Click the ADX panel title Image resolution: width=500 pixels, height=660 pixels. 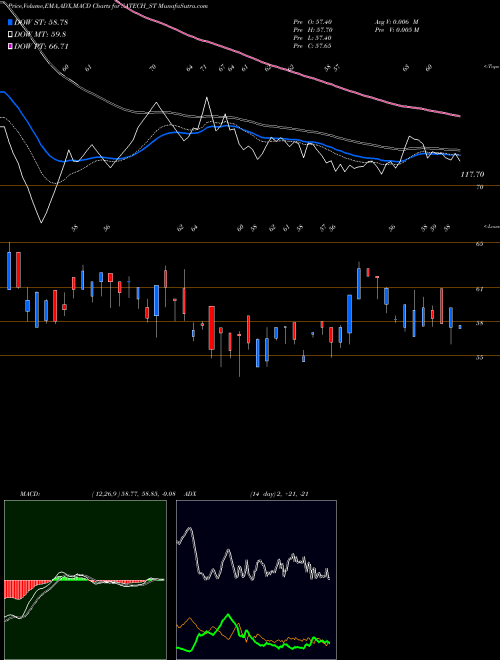190,494
